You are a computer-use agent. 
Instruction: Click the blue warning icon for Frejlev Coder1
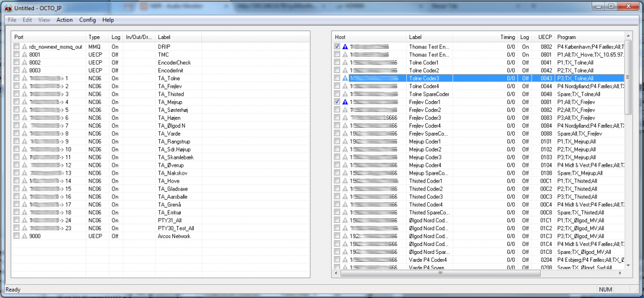pyautogui.click(x=345, y=102)
